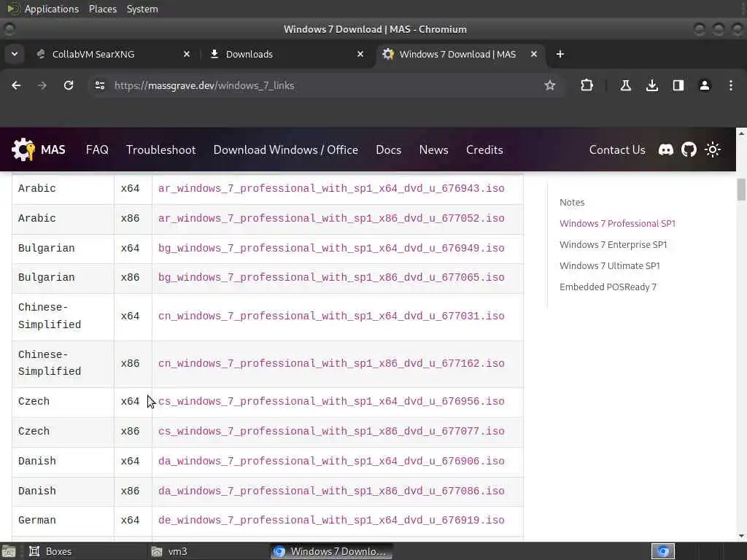Download Bulgarian x64 ISO link 676949
747x560 pixels.
click(331, 249)
